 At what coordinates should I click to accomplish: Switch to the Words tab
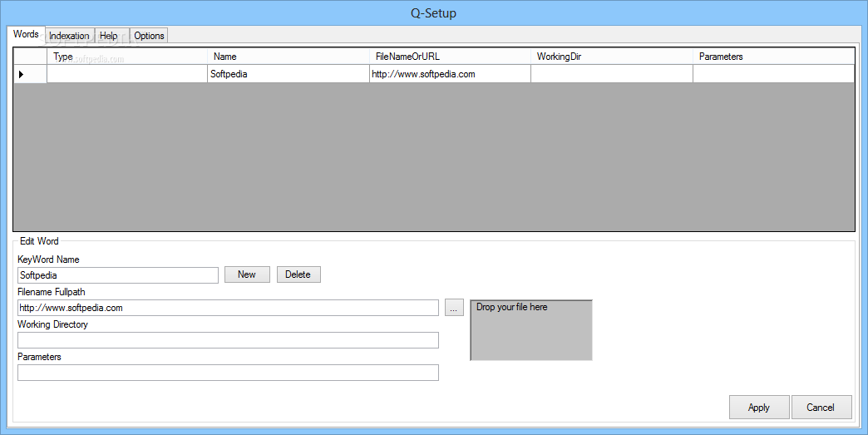tap(26, 34)
